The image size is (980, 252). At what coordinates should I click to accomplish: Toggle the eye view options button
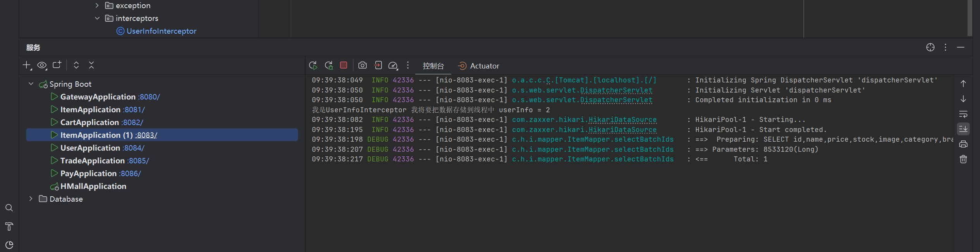[42, 65]
